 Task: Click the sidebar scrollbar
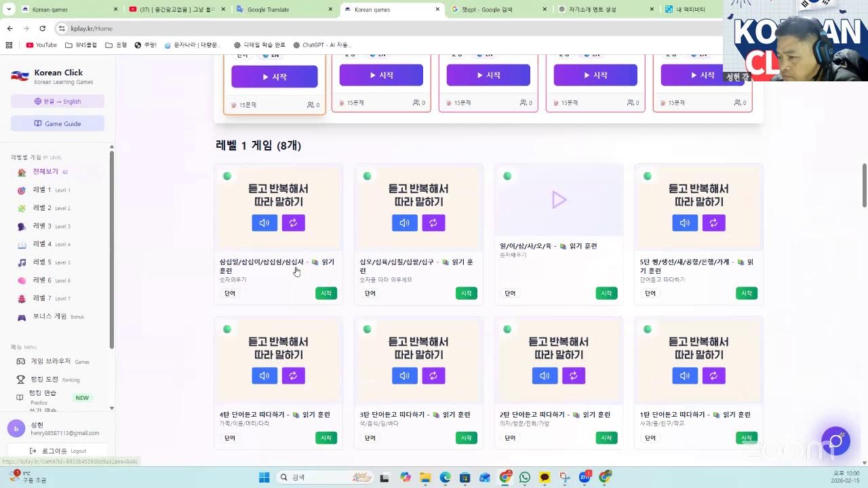coord(112,251)
